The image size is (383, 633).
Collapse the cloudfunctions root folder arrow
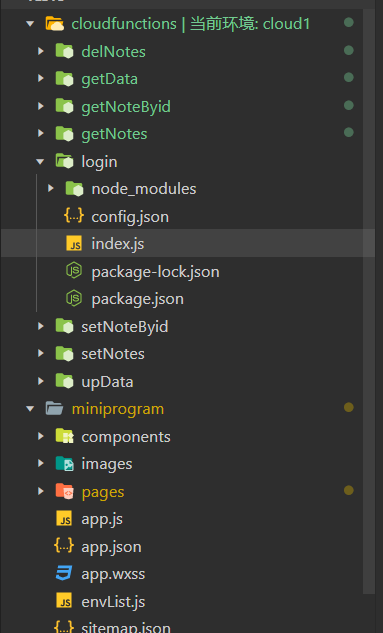[30, 24]
